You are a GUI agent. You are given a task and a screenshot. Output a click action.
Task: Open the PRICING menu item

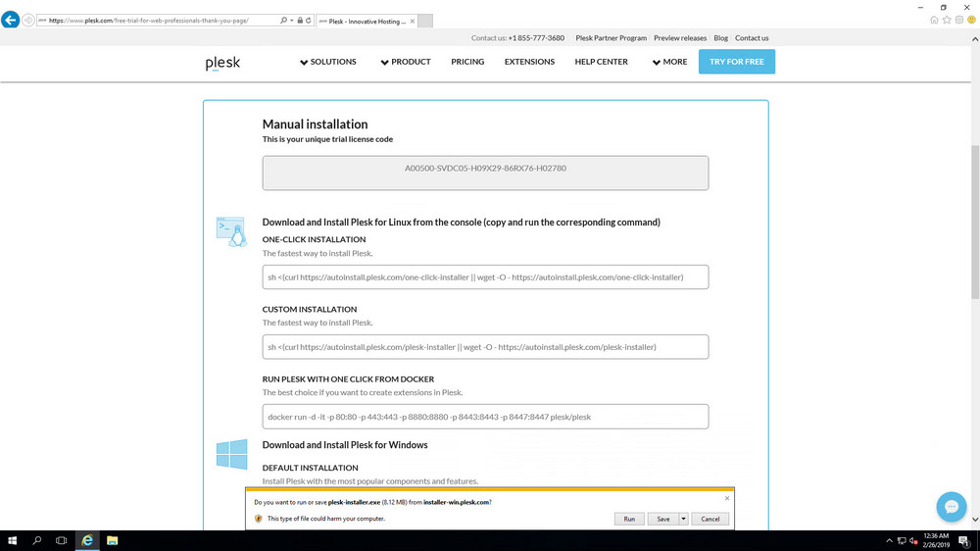[467, 62]
